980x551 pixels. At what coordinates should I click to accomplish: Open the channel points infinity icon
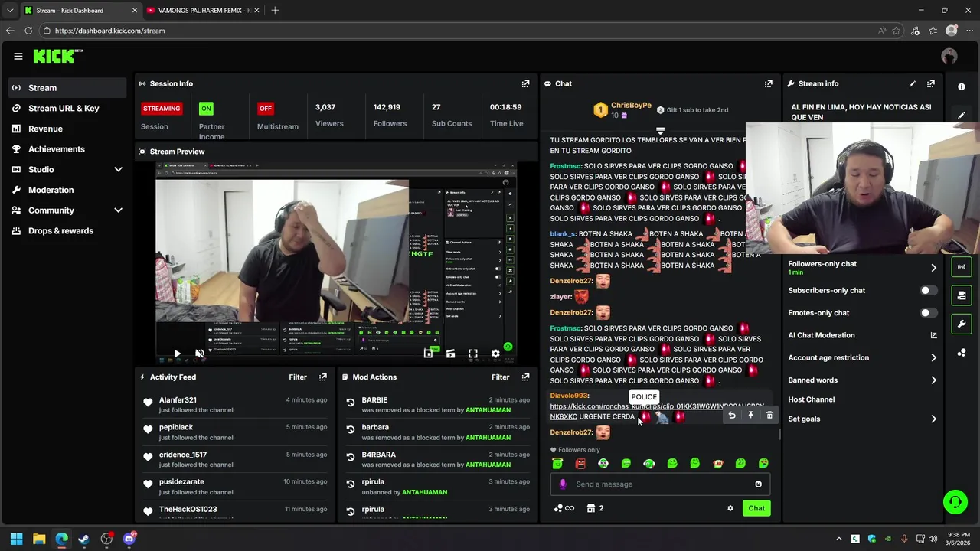point(563,508)
